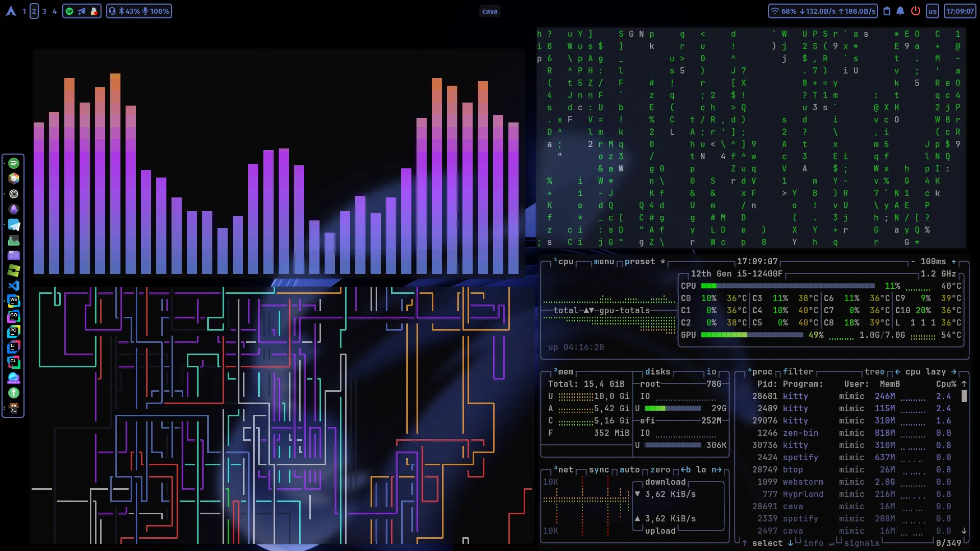
Task: Switch proc sorting right with arrow after lazy
Action: pyautogui.click(x=953, y=372)
